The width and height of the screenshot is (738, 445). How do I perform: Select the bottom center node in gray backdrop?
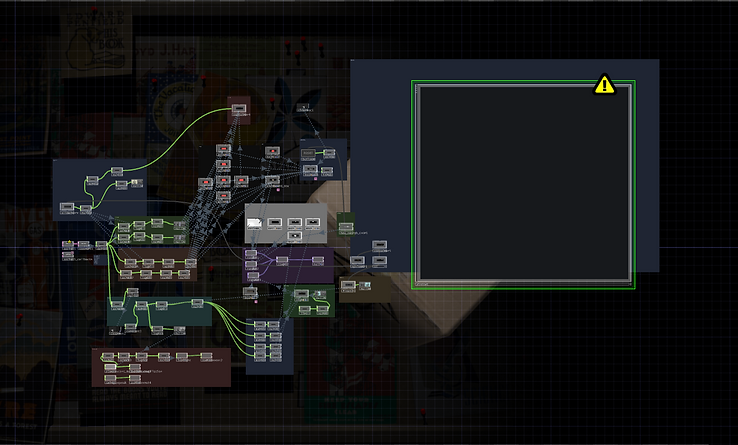point(295,235)
